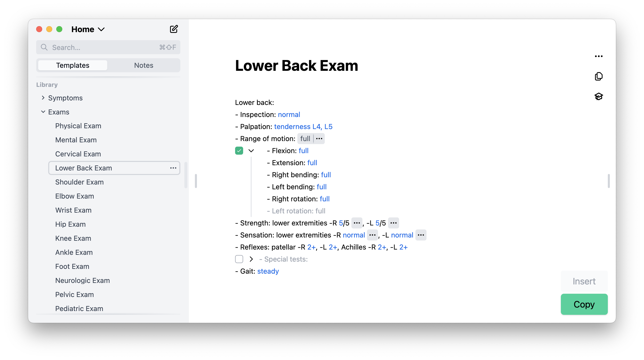This screenshot has height=360, width=644.
Task: Click the ellipsis next to Sensation left normal
Action: coord(421,235)
